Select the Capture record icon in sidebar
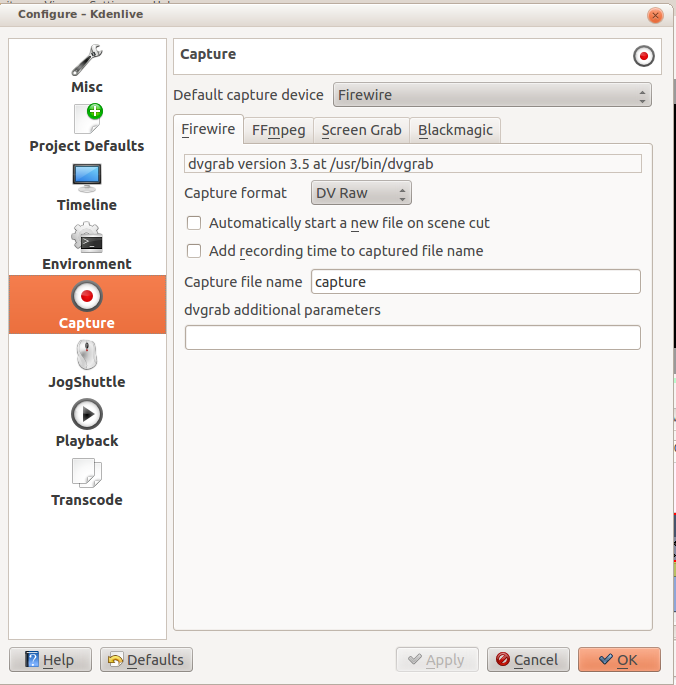The height and width of the screenshot is (685, 676). click(x=87, y=296)
